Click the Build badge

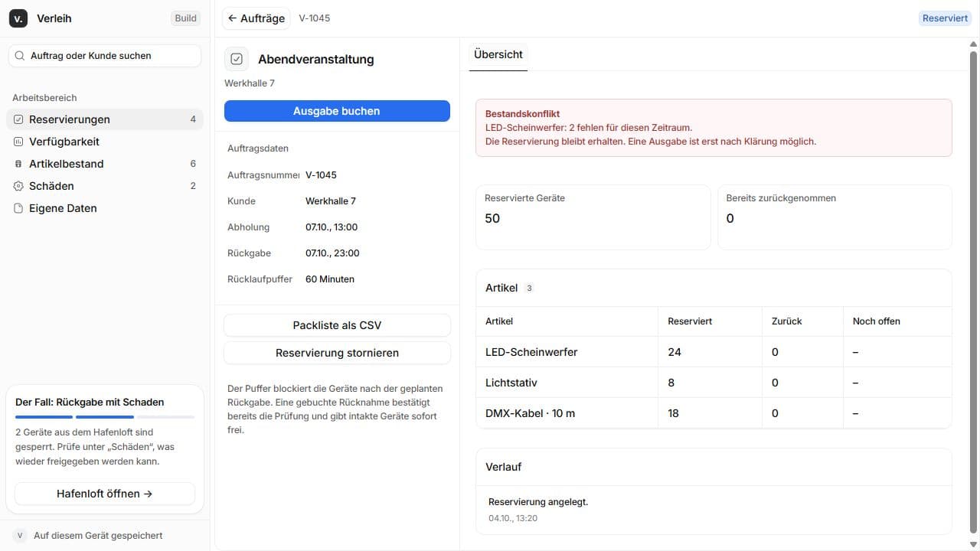point(186,18)
